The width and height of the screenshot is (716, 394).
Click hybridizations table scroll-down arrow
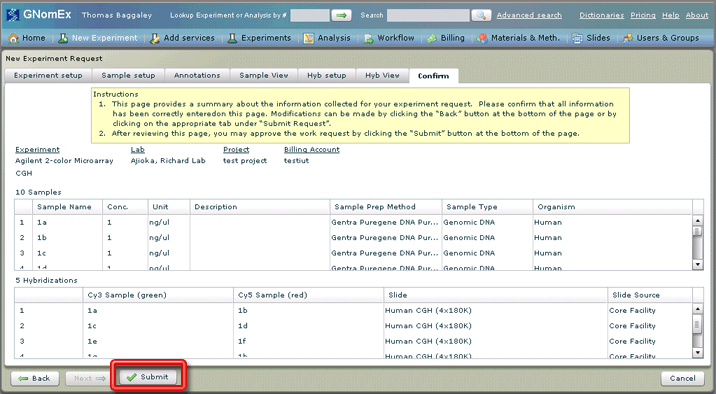[x=697, y=352]
